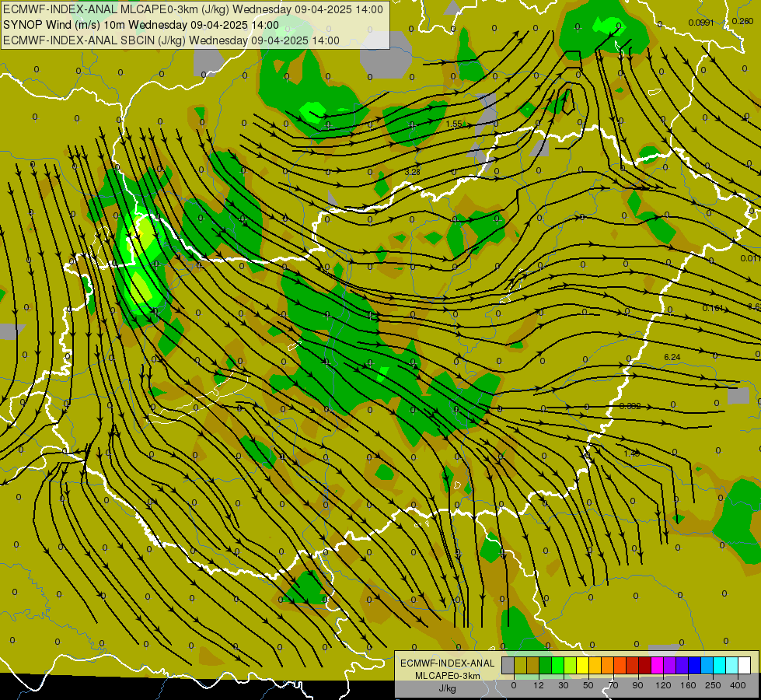The height and width of the screenshot is (700, 761).
Task: Click the map data value 3.28
Action: [x=412, y=172]
